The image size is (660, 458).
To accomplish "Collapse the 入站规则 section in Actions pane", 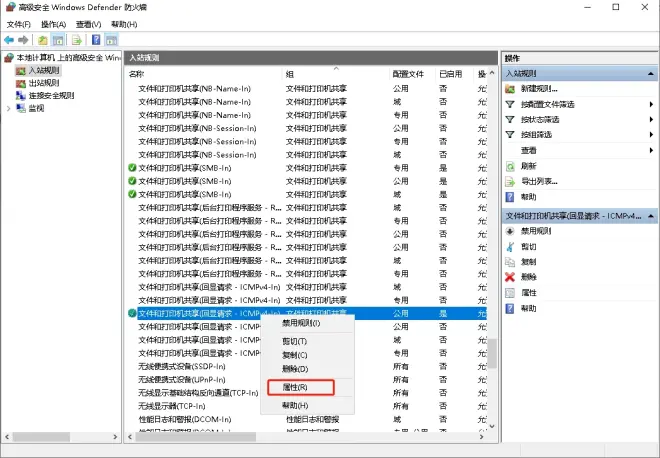I will (651, 74).
